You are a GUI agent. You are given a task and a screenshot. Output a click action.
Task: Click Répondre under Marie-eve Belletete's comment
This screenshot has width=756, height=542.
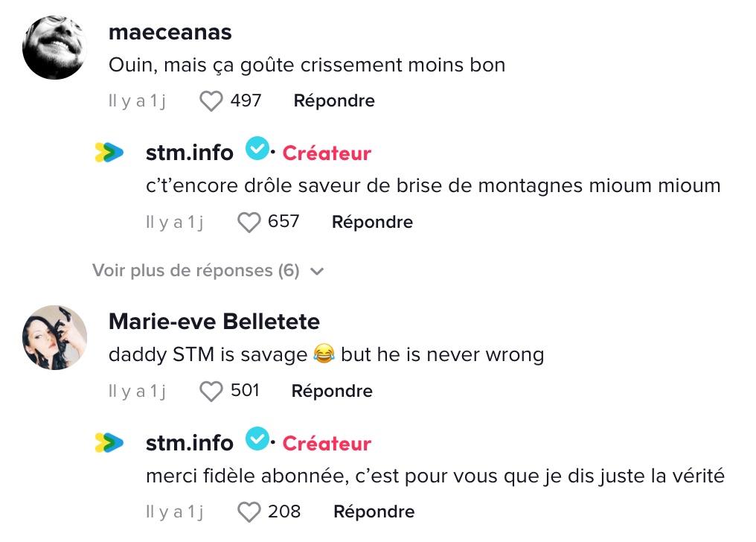click(332, 391)
